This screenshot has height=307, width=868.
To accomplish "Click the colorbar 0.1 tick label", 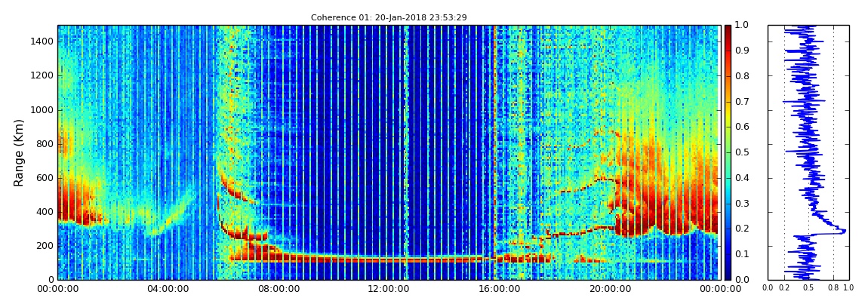I will tap(740, 254).
